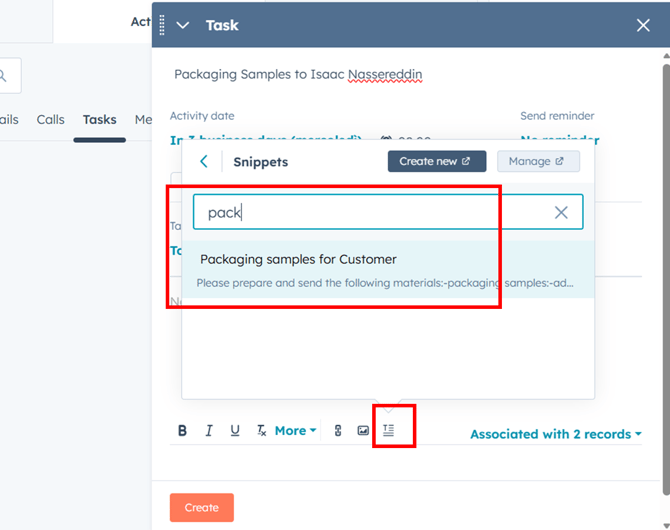Click the Bold formatting icon
The image size is (670, 530).
pos(182,431)
